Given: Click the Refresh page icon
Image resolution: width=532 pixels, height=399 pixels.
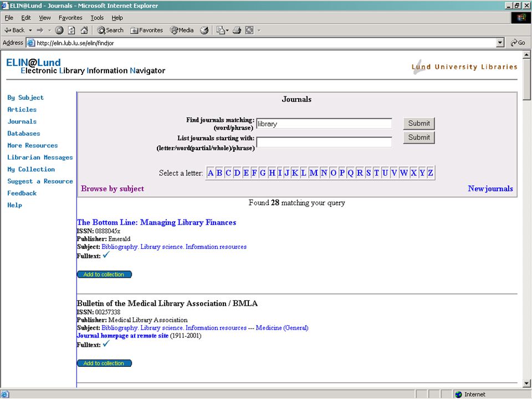Looking at the screenshot, I should [x=71, y=30].
